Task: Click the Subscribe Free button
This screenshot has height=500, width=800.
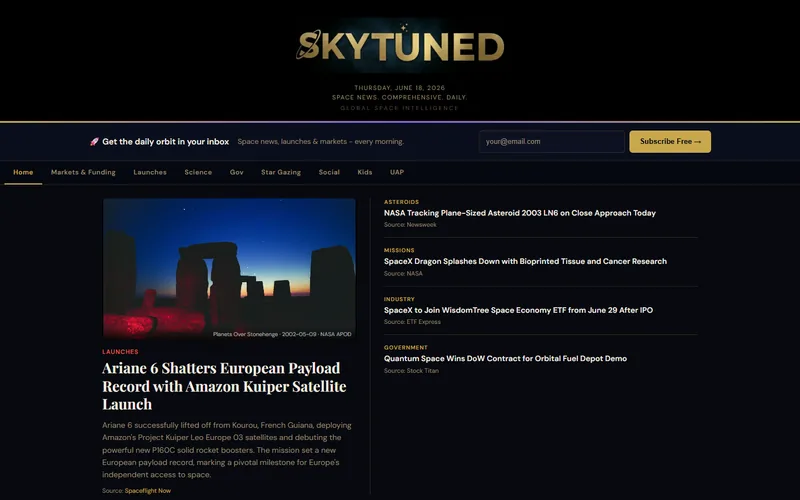Action: pos(670,141)
